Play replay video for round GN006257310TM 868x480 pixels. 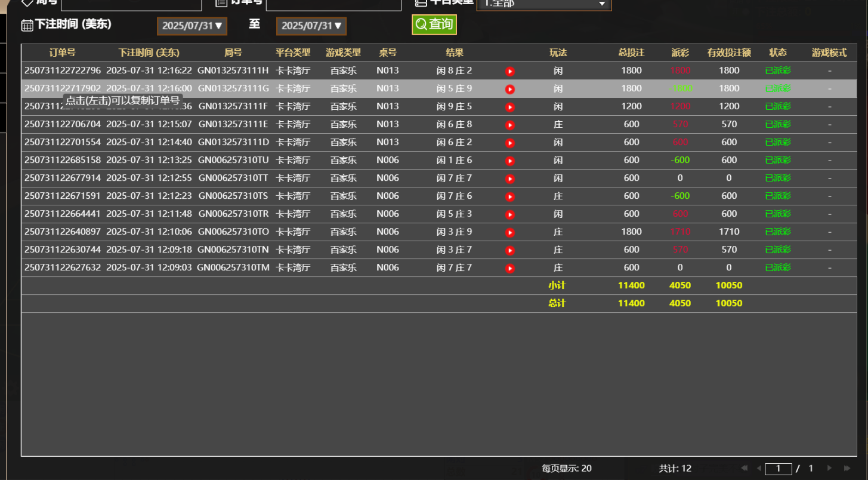[x=510, y=269]
